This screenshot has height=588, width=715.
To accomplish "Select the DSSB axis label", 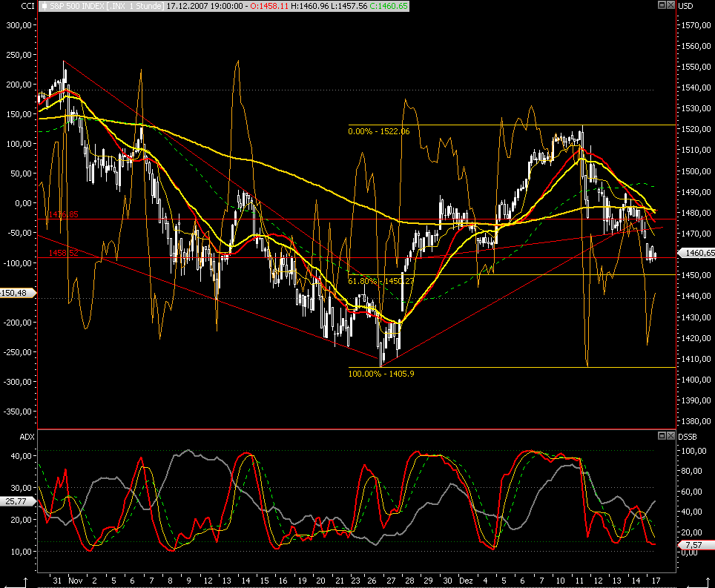I will coord(687,437).
